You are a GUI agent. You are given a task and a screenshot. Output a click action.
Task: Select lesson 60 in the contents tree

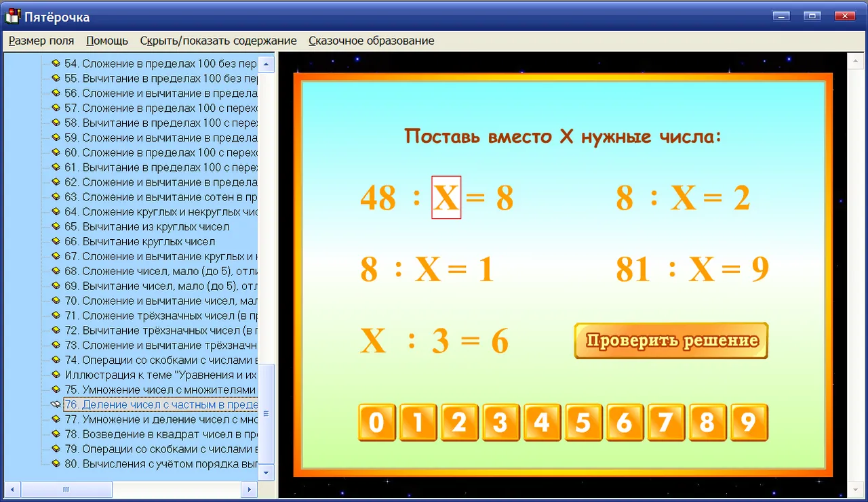[161, 152]
